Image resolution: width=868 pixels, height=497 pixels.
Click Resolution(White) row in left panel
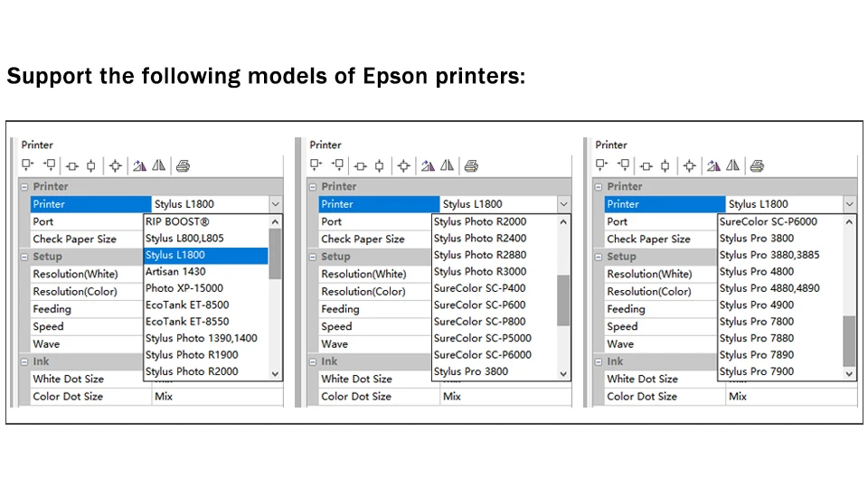87,274
